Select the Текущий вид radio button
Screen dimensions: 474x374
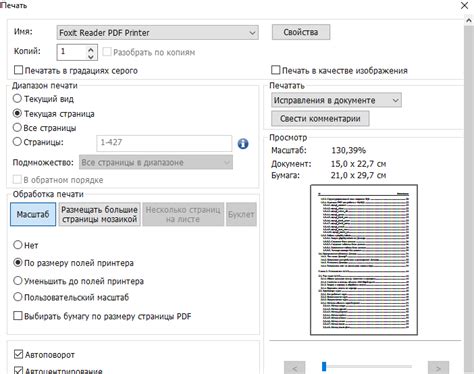click(17, 99)
